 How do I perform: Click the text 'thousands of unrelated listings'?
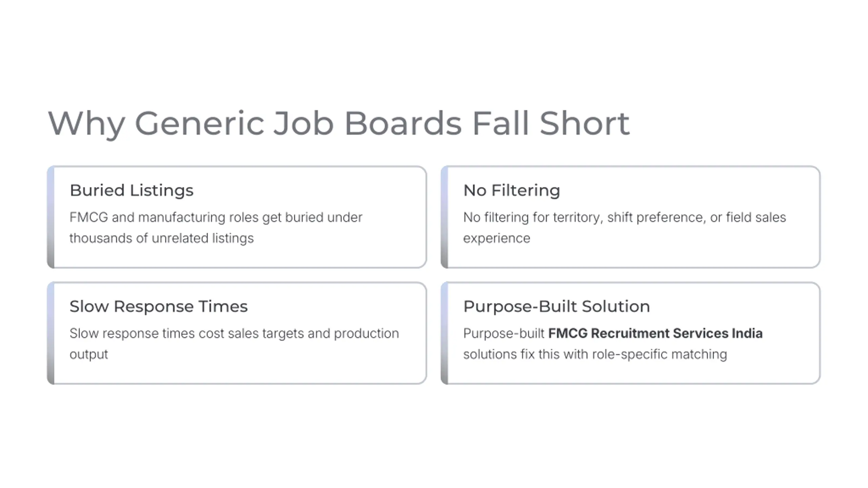161,238
